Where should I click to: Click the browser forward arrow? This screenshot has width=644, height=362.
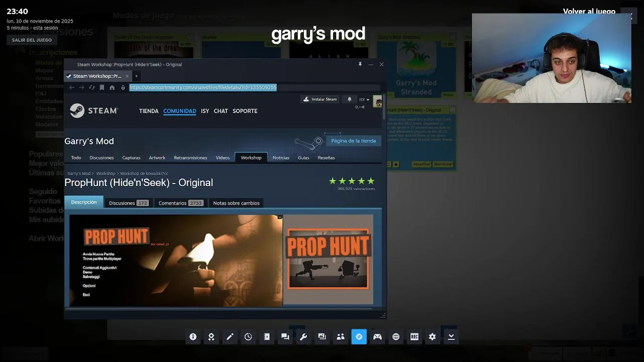pos(82,87)
